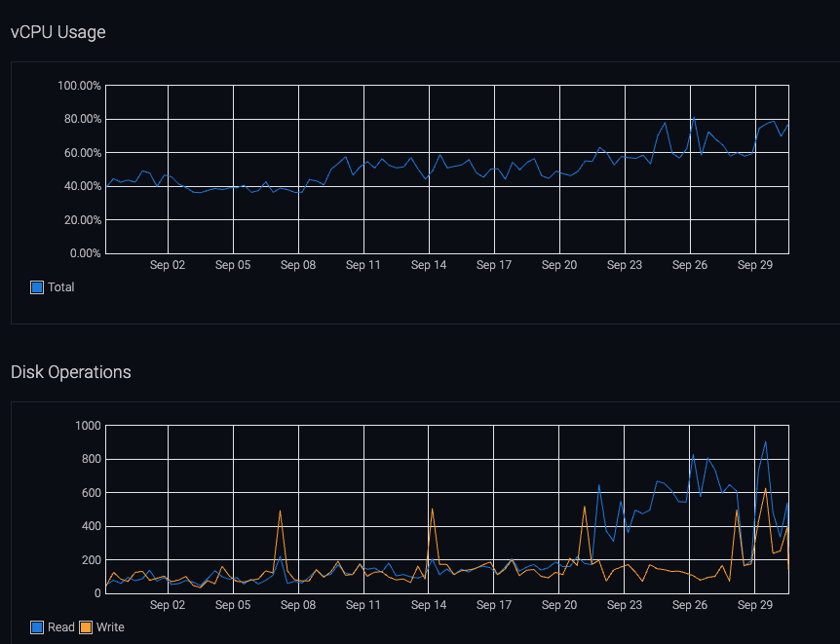The height and width of the screenshot is (644, 840).
Task: Click Sep 08 label under vCPU chart
Action: [298, 265]
